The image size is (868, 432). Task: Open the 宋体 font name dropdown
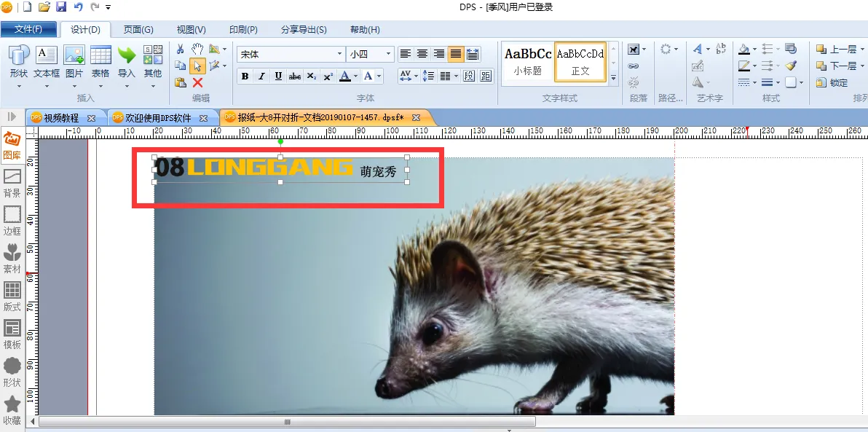pyautogui.click(x=339, y=54)
